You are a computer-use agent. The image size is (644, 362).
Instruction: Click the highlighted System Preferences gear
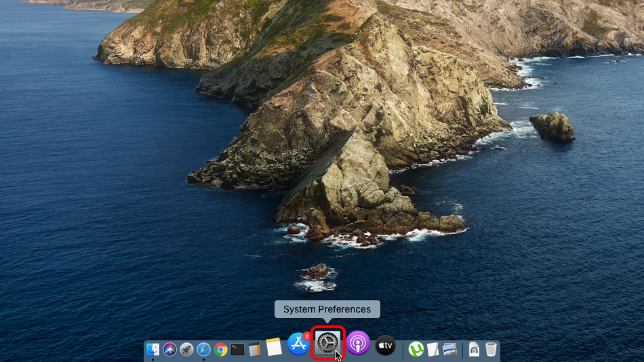(x=328, y=344)
